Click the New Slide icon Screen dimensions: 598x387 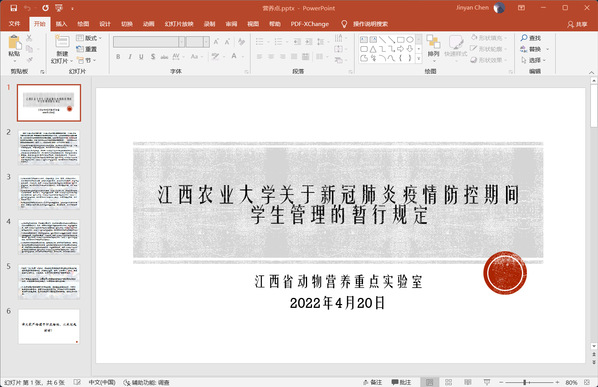click(62, 42)
